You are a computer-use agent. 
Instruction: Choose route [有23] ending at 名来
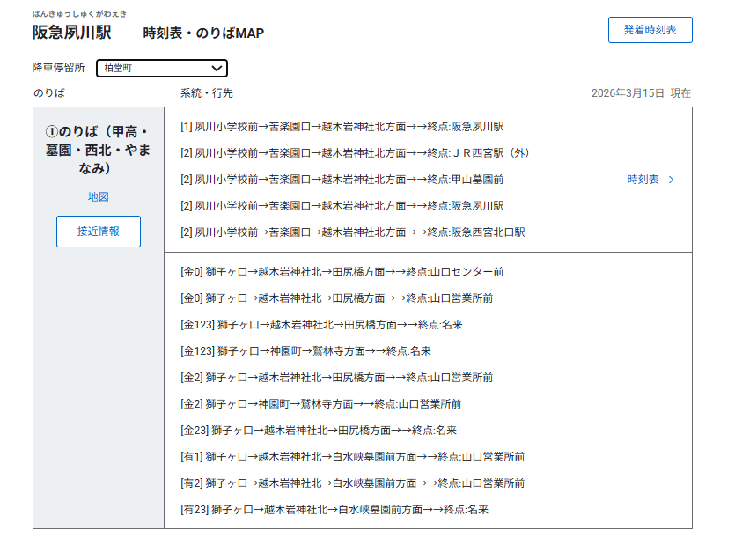click(x=334, y=510)
